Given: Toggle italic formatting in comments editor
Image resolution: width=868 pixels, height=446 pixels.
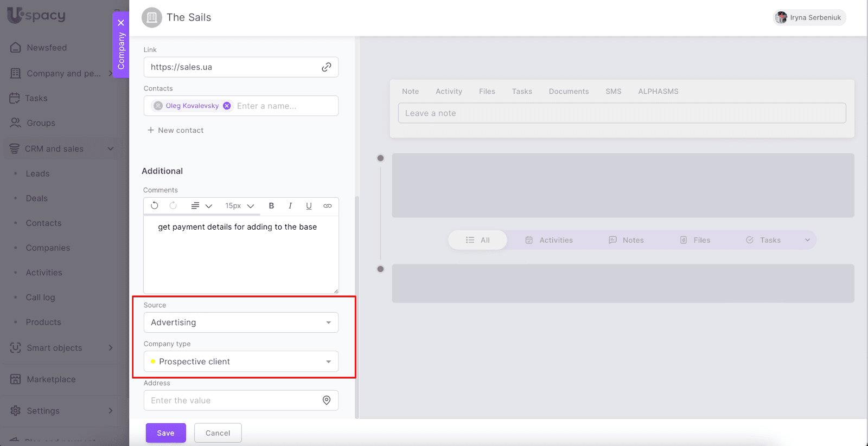Looking at the screenshot, I should tap(290, 206).
